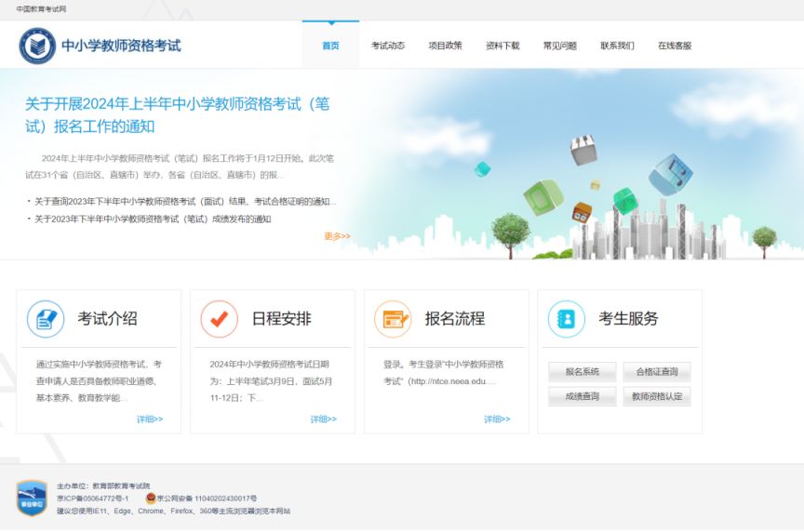Viewport: 804px width, 532px height.
Task: Open the 资料下载 menu item
Action: pos(503,46)
